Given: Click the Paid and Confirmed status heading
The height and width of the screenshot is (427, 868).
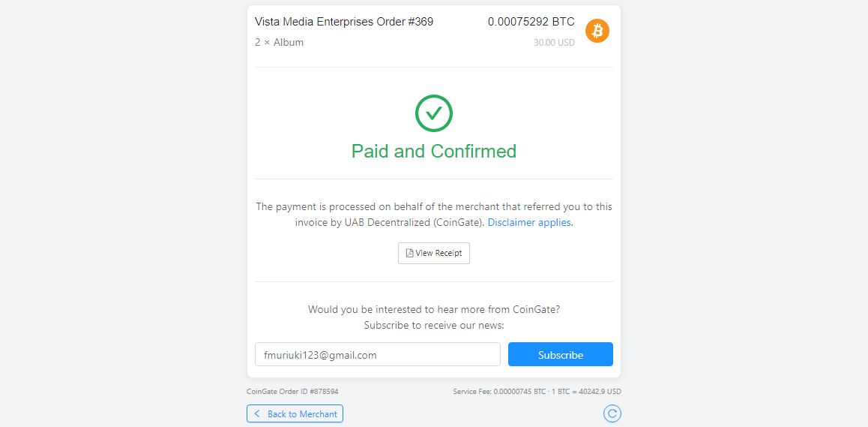Looking at the screenshot, I should point(434,152).
